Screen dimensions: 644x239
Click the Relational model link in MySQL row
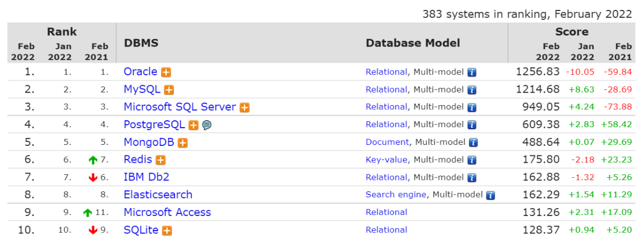point(386,89)
